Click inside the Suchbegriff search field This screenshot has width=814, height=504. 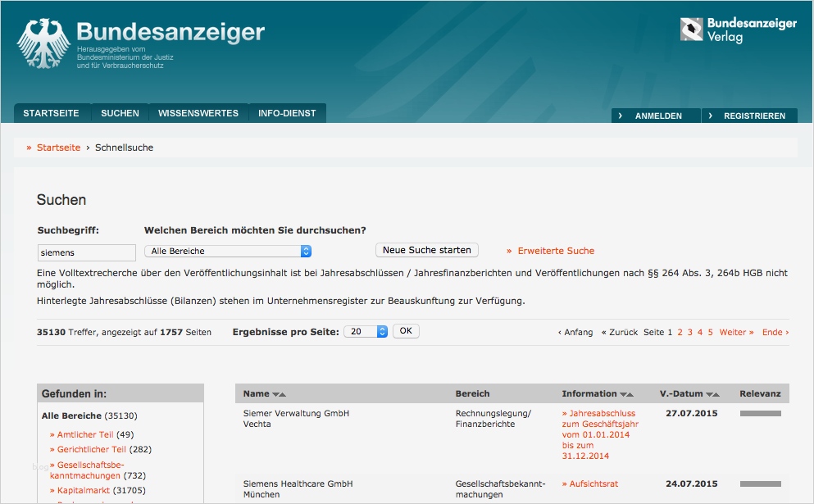[x=85, y=252]
